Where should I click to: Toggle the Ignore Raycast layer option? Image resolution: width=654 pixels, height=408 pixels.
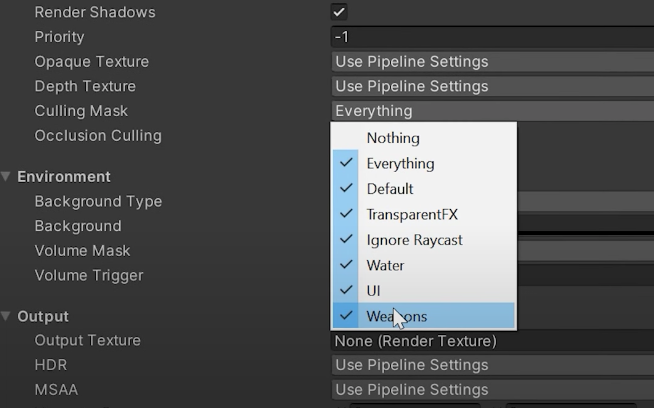414,240
